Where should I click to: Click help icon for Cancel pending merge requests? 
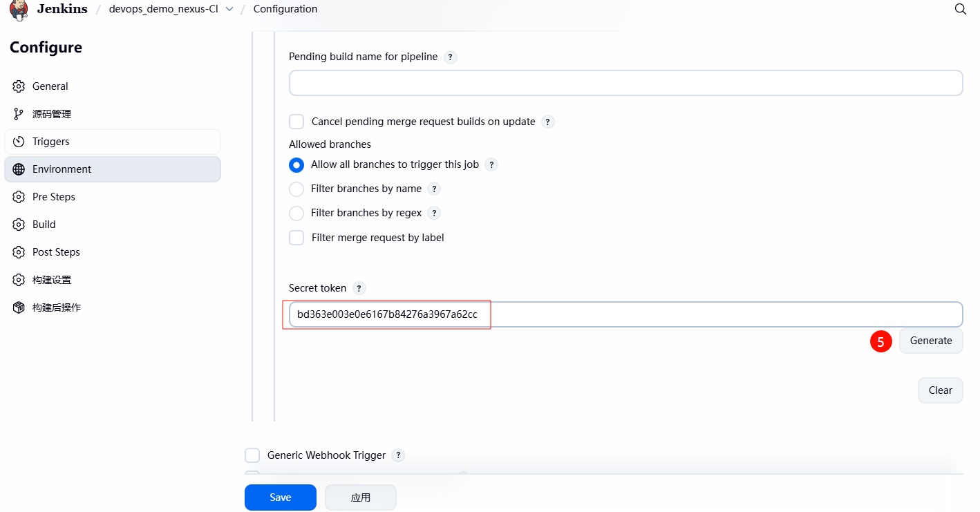547,122
